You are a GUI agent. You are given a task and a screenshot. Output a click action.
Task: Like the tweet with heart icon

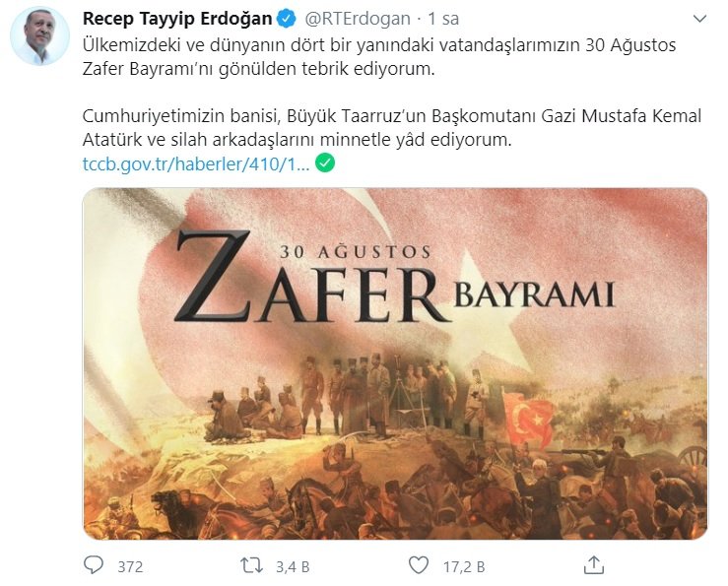coord(419,565)
